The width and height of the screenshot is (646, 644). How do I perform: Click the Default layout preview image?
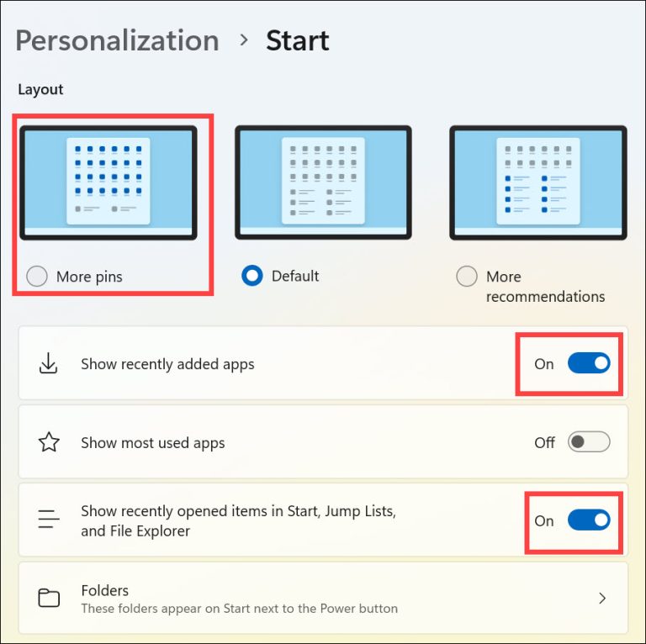click(323, 182)
